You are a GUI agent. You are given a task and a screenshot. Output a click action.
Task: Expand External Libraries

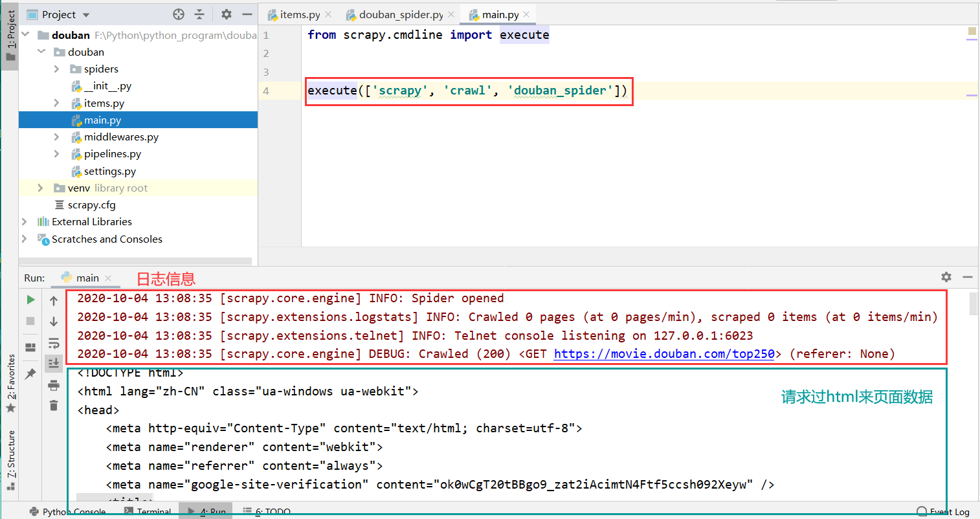pos(25,221)
